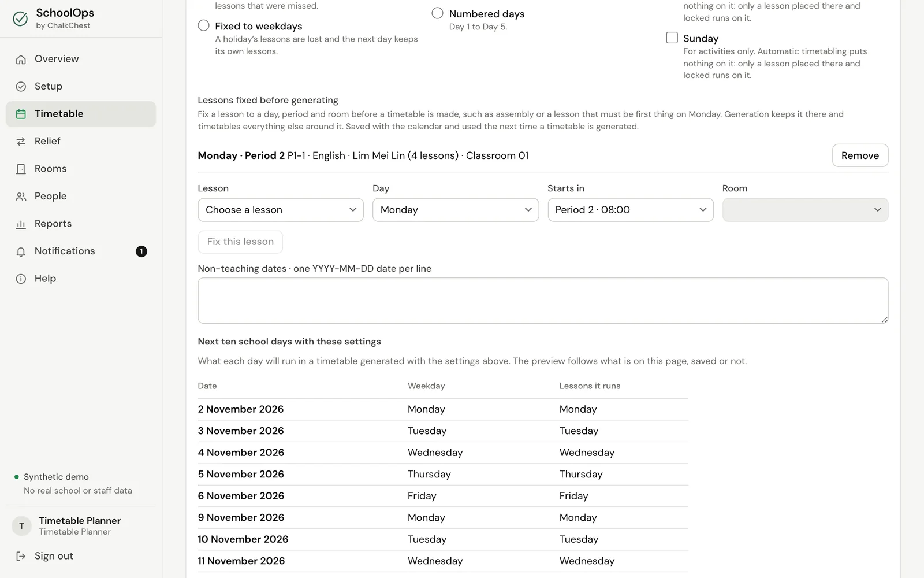Click the notification count badge
The image size is (924, 578).
(x=141, y=251)
